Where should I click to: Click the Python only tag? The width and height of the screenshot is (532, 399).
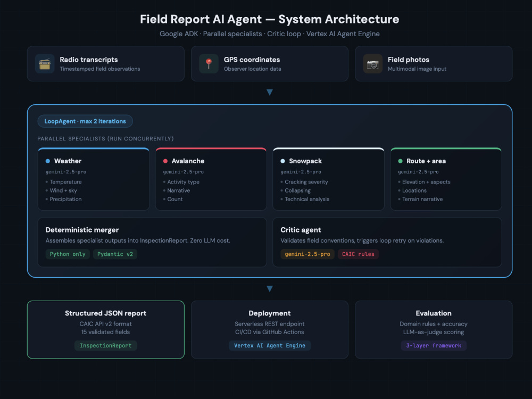click(x=68, y=254)
